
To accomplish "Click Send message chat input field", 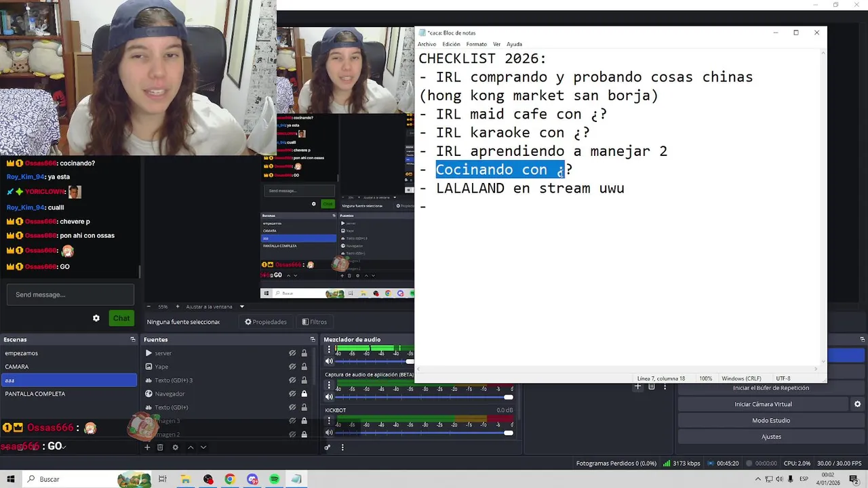I will click(71, 295).
